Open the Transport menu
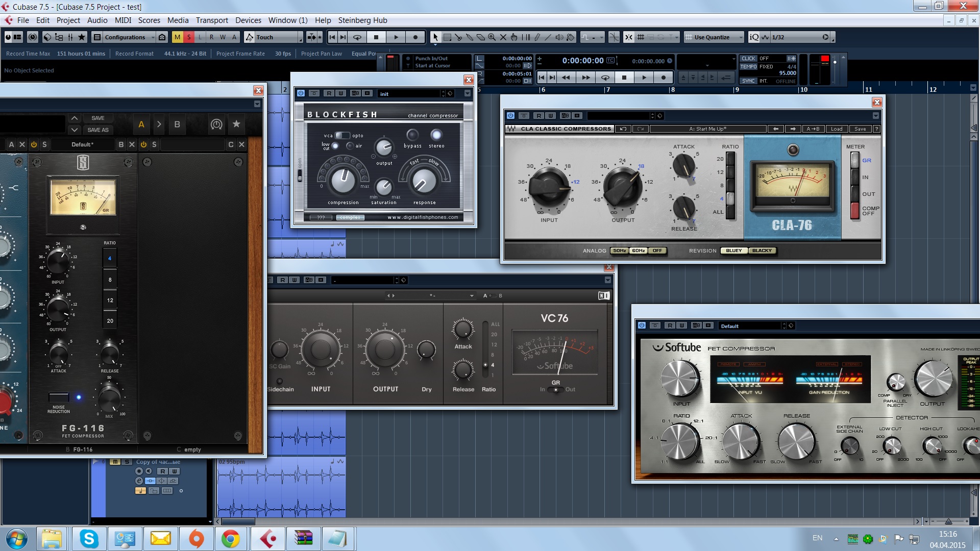This screenshot has height=551, width=980. tap(212, 20)
